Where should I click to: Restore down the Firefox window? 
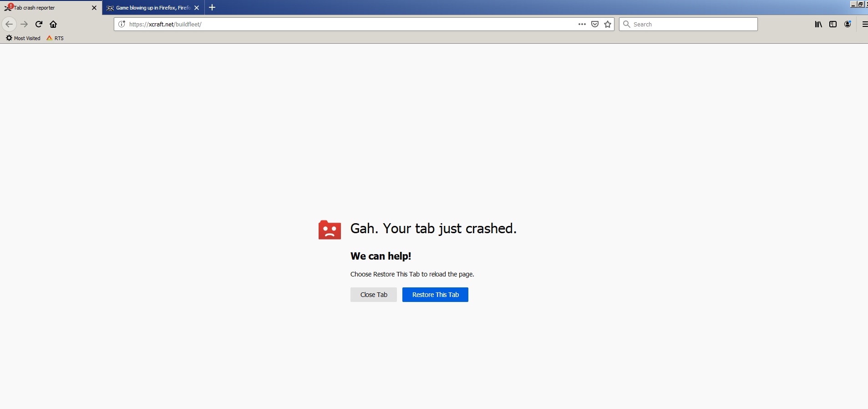point(860,4)
